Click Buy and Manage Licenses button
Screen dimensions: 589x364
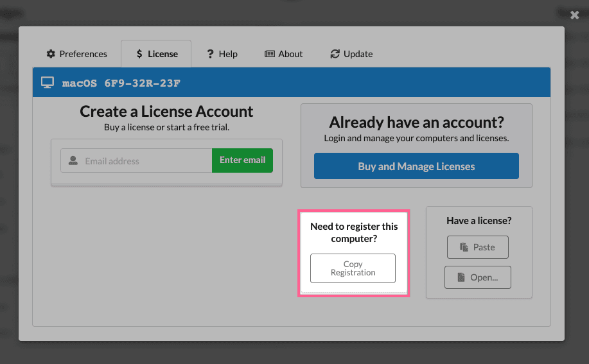pyautogui.click(x=416, y=166)
